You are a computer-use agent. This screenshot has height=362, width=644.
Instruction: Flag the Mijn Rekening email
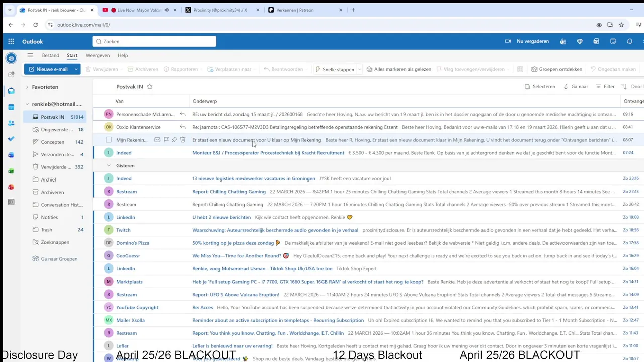pyautogui.click(x=166, y=140)
